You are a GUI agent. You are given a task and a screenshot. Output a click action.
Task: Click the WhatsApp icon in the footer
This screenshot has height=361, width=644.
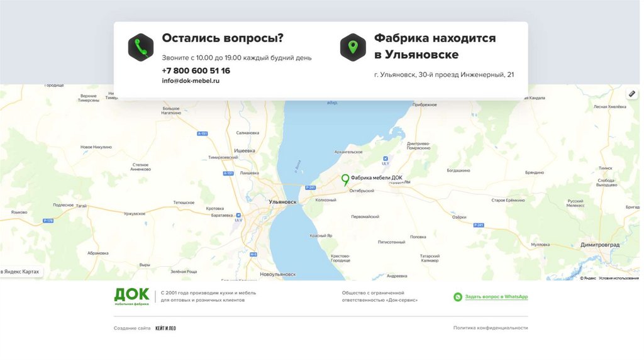coord(458,297)
